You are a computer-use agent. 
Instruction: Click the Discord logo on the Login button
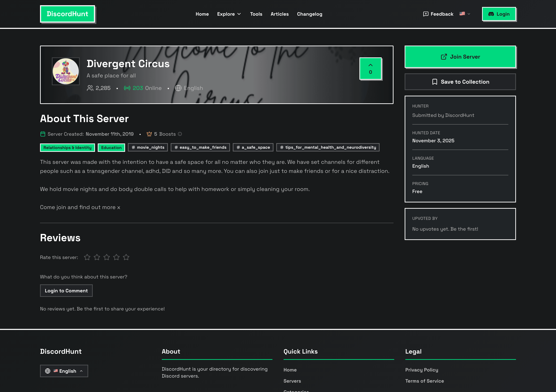(x=491, y=14)
